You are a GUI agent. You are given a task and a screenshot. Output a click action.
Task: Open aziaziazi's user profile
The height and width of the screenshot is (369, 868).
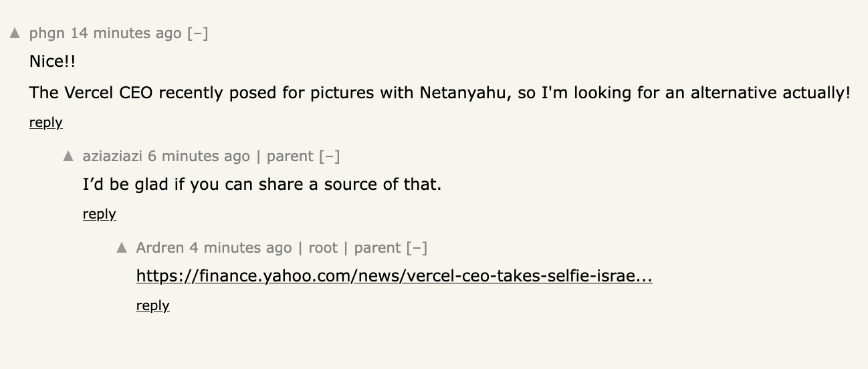[x=112, y=156]
